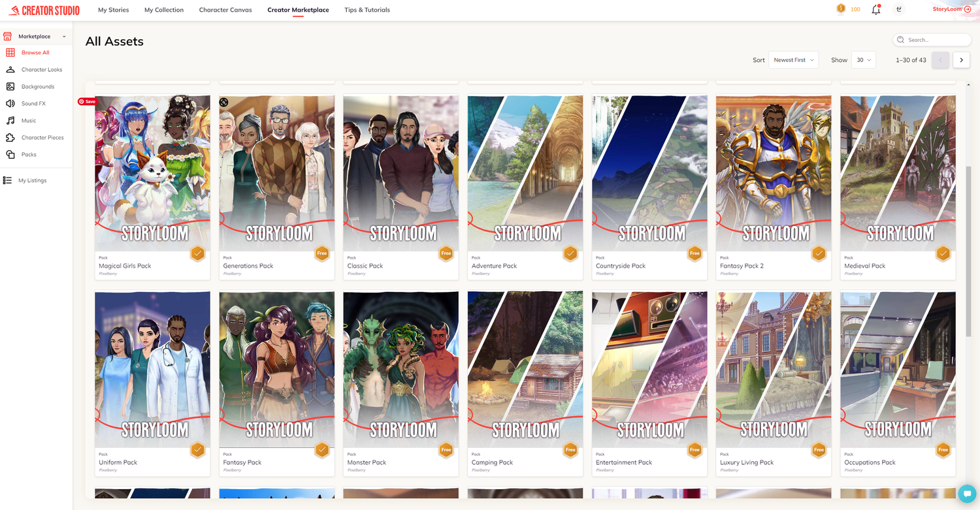The width and height of the screenshot is (980, 510).
Task: Click the Free badge on Generations Pack
Action: [321, 253]
